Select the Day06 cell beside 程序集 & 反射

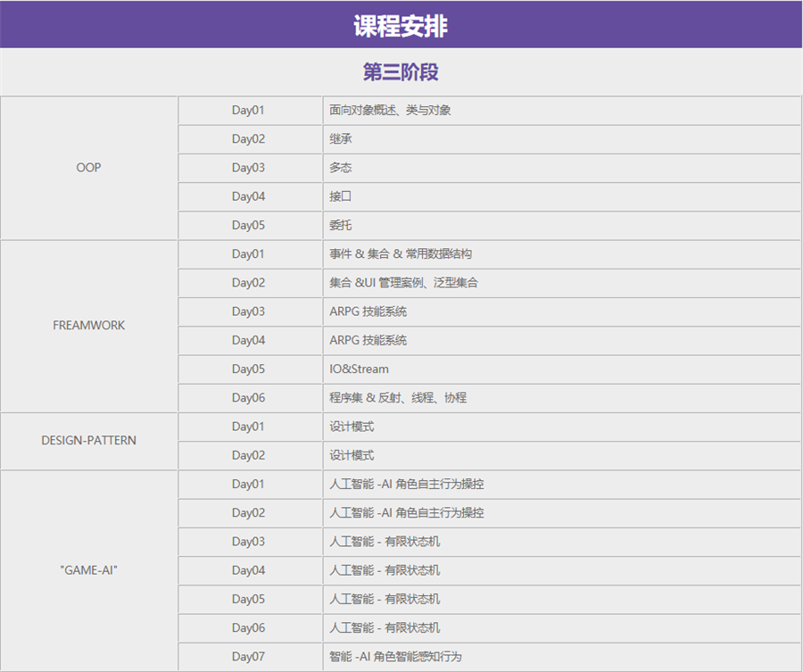click(x=249, y=398)
